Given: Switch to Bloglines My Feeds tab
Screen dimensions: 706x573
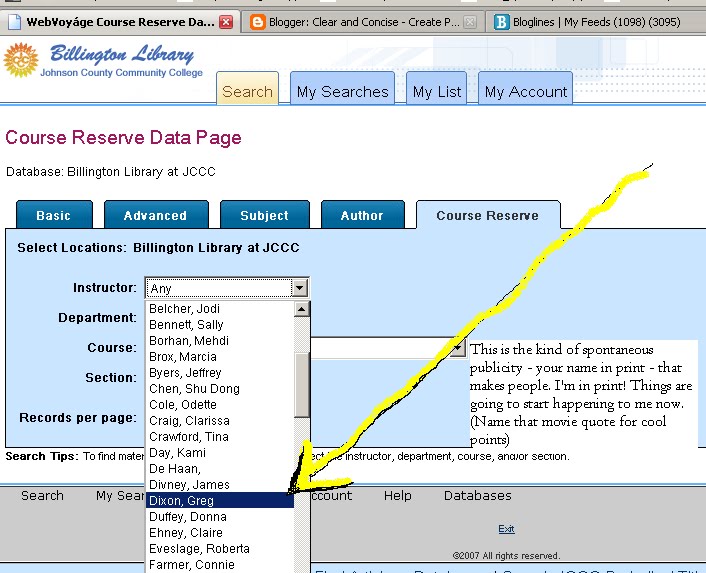Looking at the screenshot, I should (x=597, y=22).
